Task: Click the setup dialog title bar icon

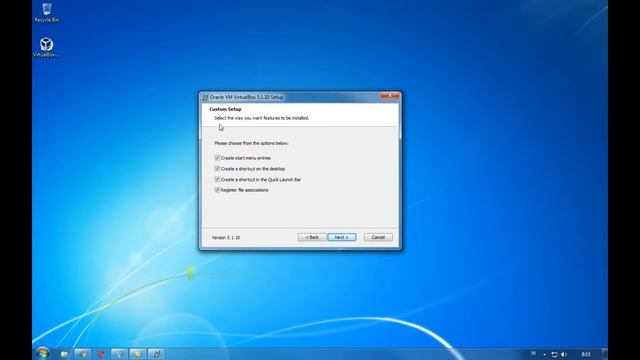Action: pos(205,97)
